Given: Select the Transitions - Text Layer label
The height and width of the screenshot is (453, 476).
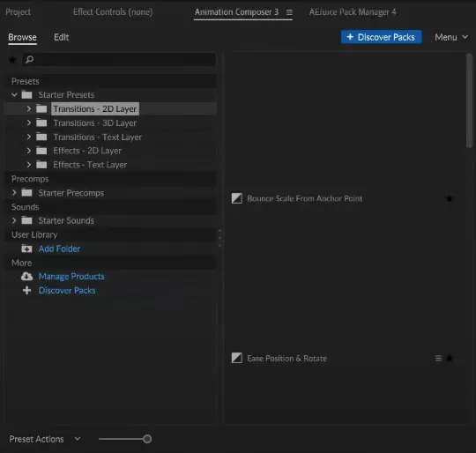Looking at the screenshot, I should (98, 137).
